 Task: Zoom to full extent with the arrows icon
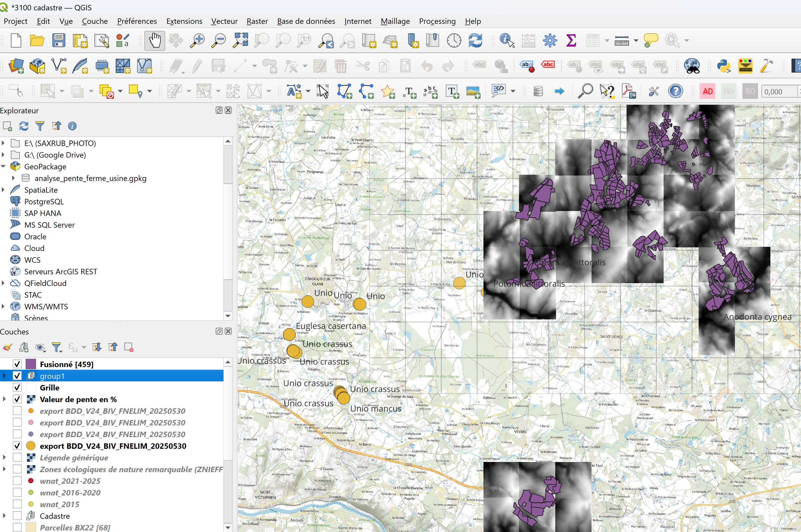240,40
